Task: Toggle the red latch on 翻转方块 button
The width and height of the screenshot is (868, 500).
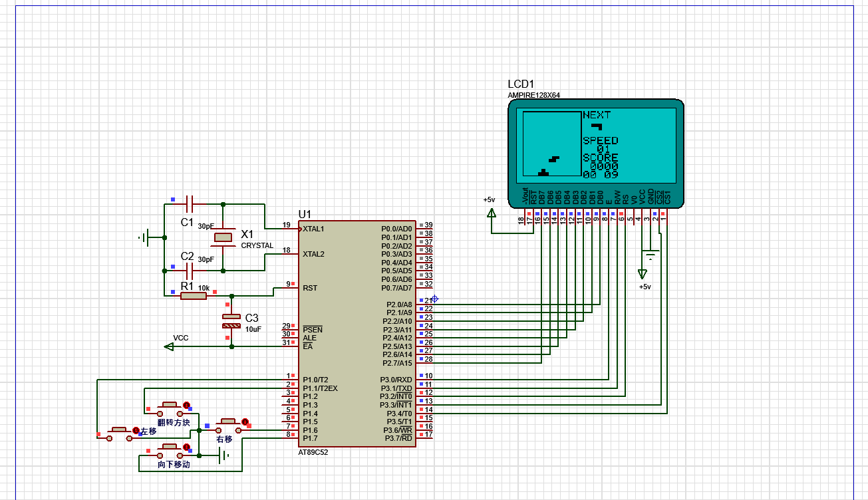Action: (187, 405)
